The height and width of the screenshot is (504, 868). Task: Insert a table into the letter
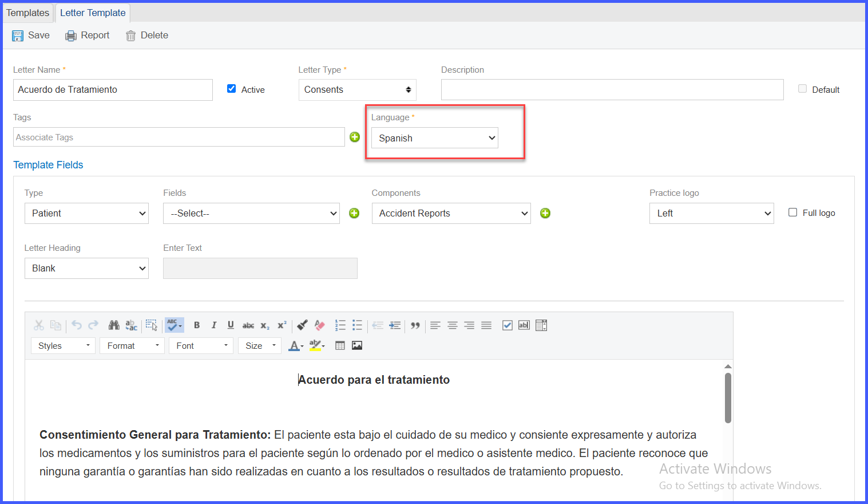[340, 345]
